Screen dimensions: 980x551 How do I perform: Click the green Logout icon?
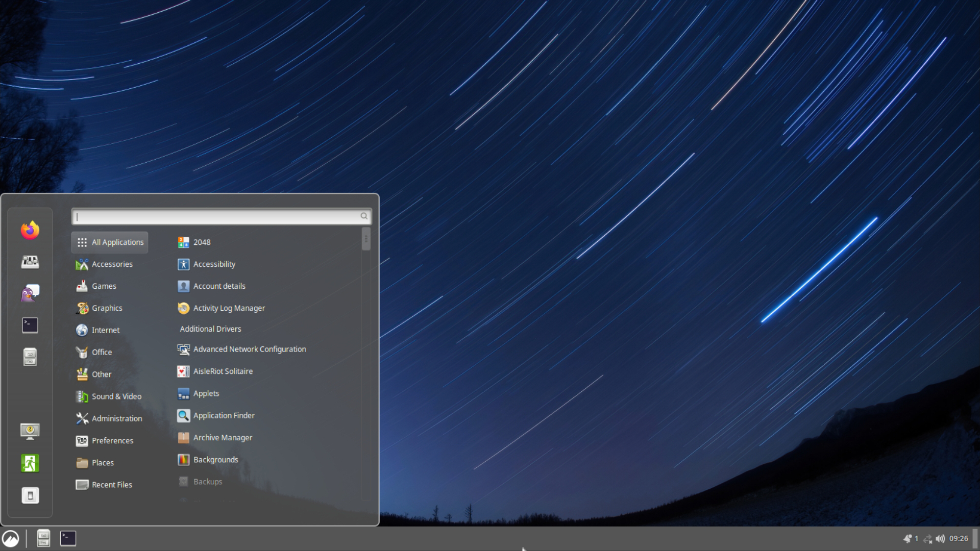coord(30,463)
